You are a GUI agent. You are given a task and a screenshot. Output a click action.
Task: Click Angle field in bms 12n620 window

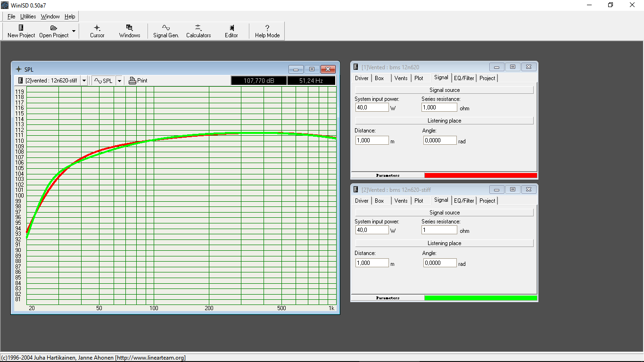point(440,140)
